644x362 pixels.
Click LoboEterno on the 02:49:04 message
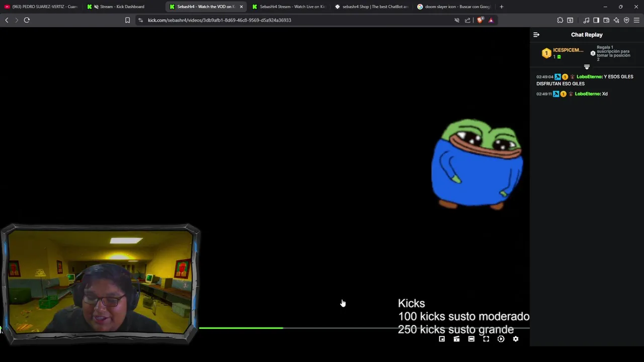click(x=589, y=77)
